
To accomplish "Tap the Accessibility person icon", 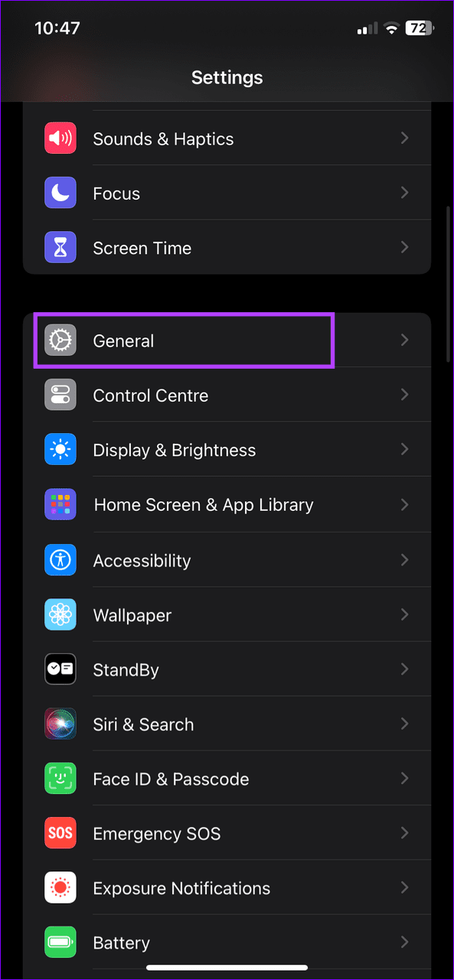I will [x=60, y=559].
